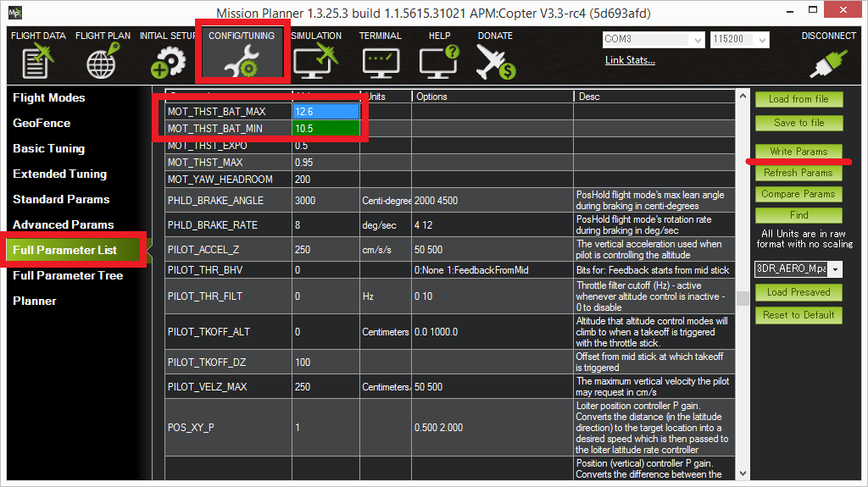Open the 3DR_AERO presaved parameter dropdown
Image resolution: width=868 pixels, height=487 pixels.
click(x=836, y=269)
